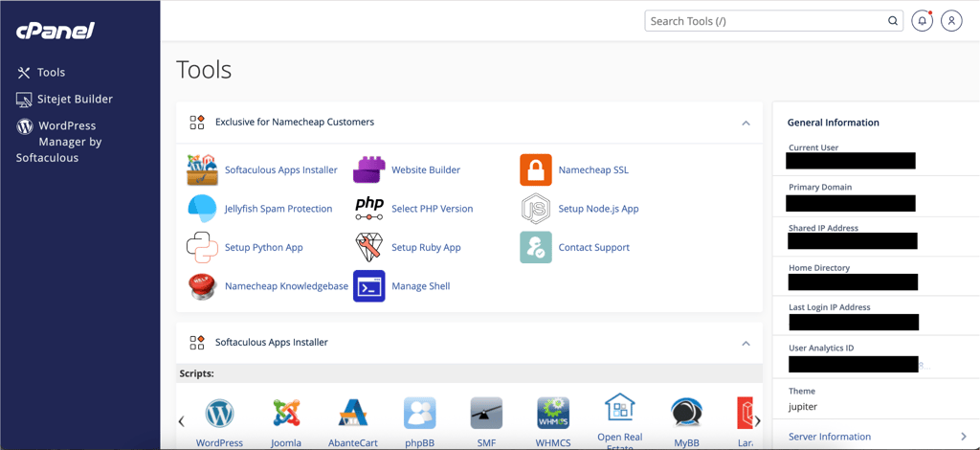The height and width of the screenshot is (450, 980).
Task: Click the Namecheap SSL link
Action: tap(593, 170)
